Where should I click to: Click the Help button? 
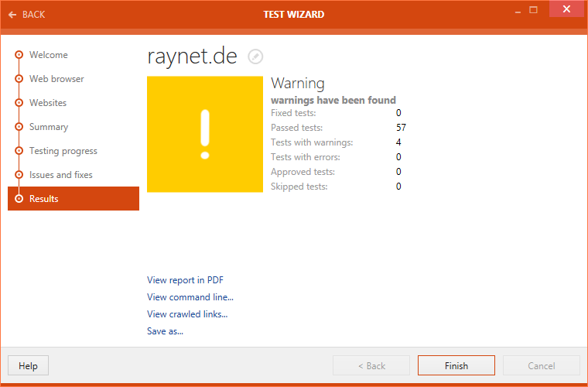click(x=28, y=365)
